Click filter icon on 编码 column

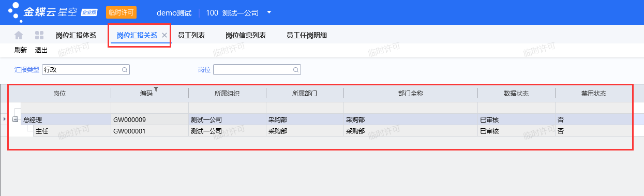pyautogui.click(x=156, y=89)
